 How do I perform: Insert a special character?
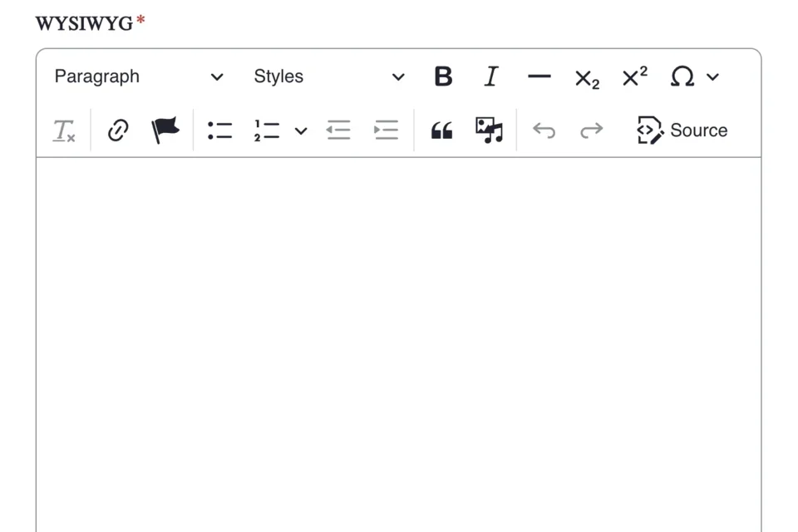(x=683, y=76)
